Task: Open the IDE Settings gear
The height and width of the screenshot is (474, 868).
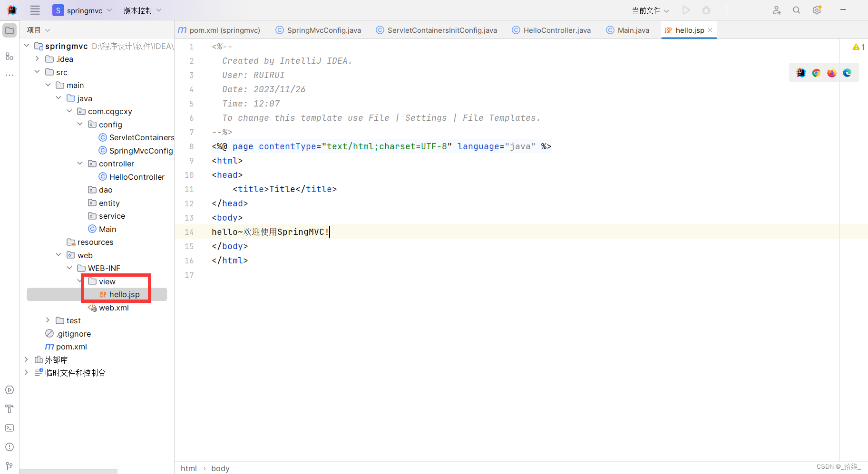Action: [x=818, y=10]
